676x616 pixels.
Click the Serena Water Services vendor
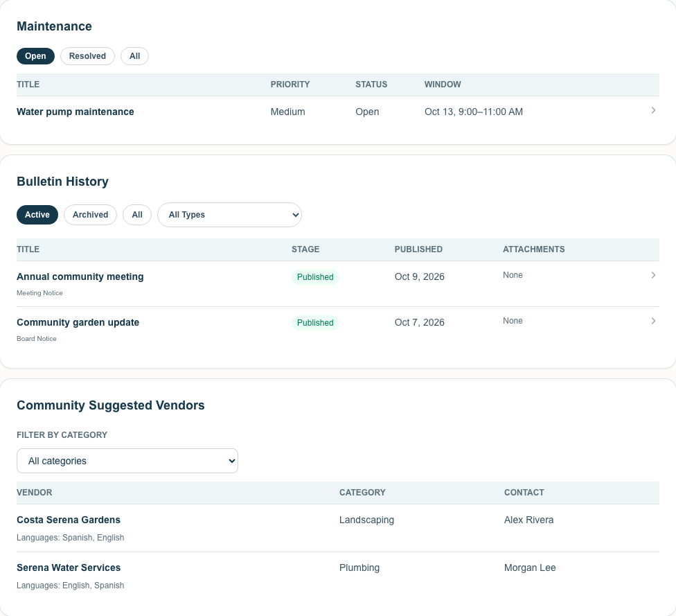click(x=69, y=567)
